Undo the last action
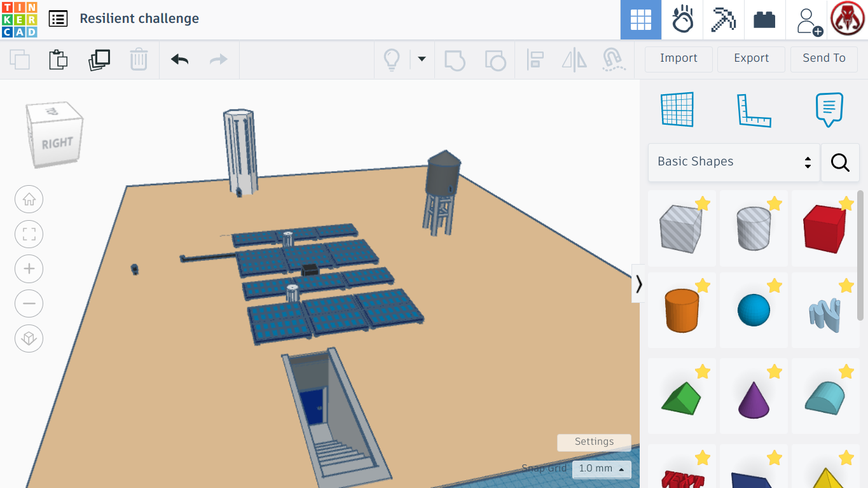This screenshot has height=488, width=868. point(179,60)
